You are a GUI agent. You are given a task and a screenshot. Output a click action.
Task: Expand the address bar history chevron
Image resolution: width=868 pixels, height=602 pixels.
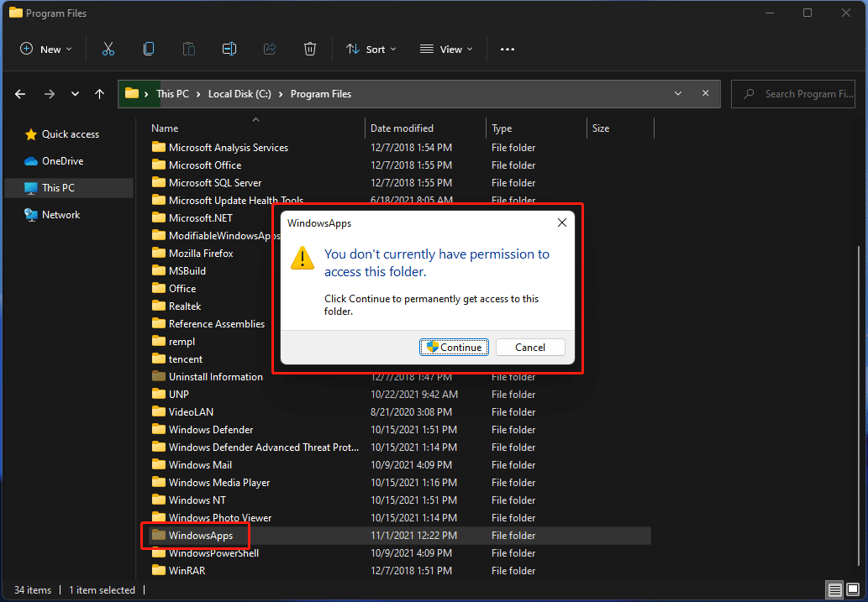coord(676,94)
